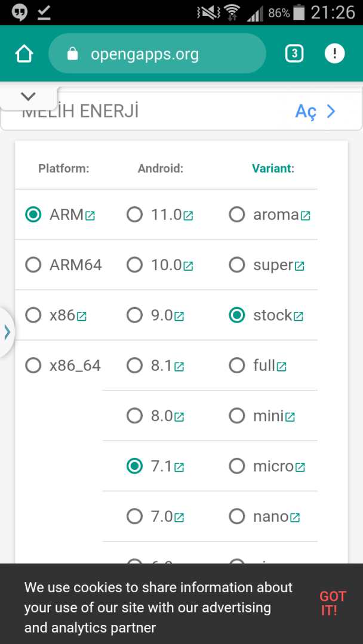
Task: Tap the chevron next to Aç
Action: (x=331, y=112)
